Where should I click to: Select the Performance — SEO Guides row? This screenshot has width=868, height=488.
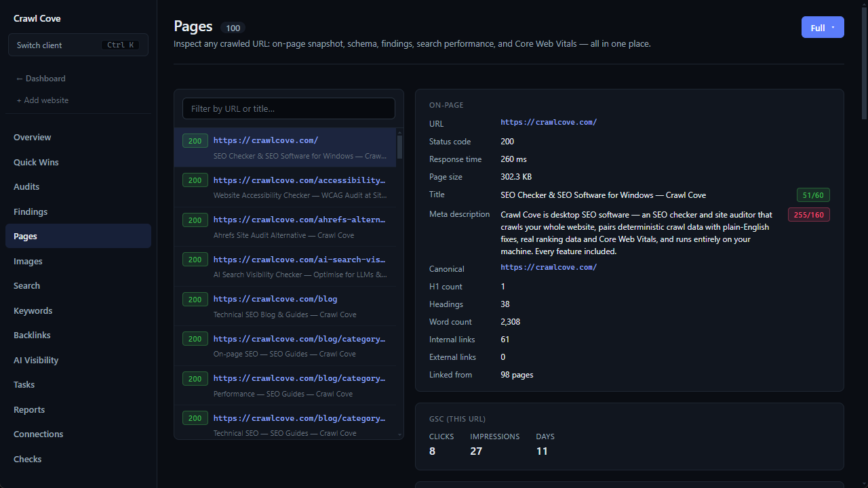285,385
